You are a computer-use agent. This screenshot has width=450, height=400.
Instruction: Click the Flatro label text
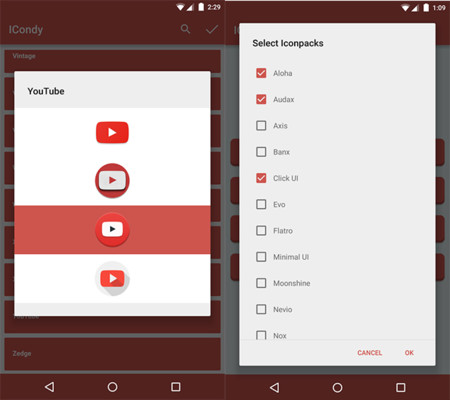[x=283, y=231]
